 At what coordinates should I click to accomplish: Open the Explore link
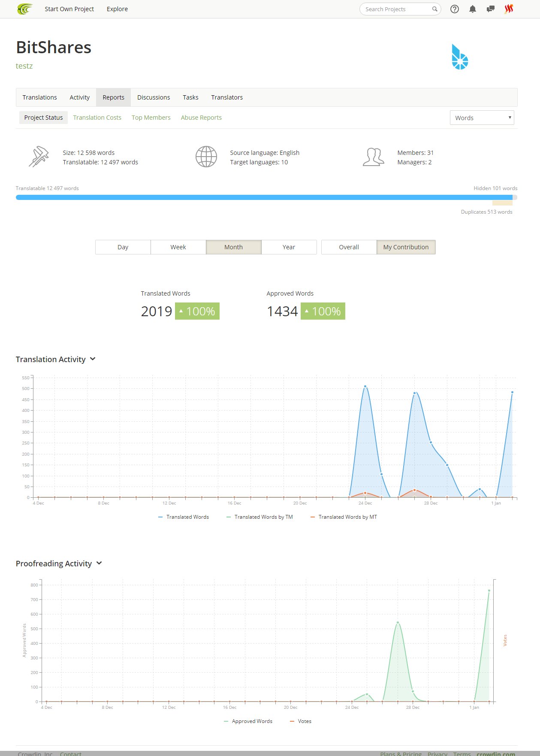point(117,9)
